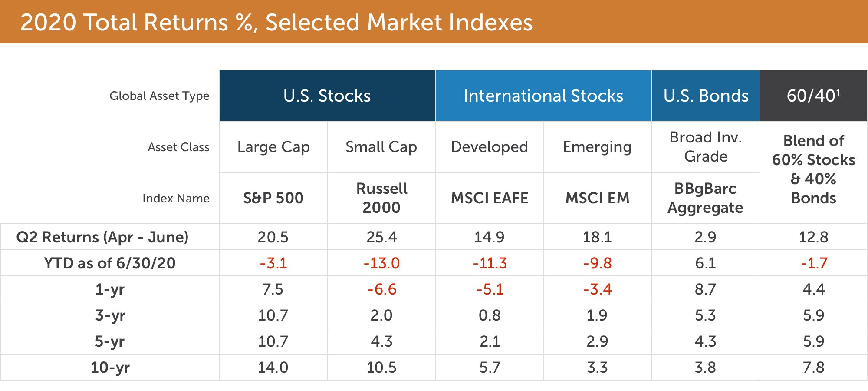Select the 10-yr 60/40 value 7.8
Image resolution: width=868 pixels, height=391 pixels.
tap(813, 368)
